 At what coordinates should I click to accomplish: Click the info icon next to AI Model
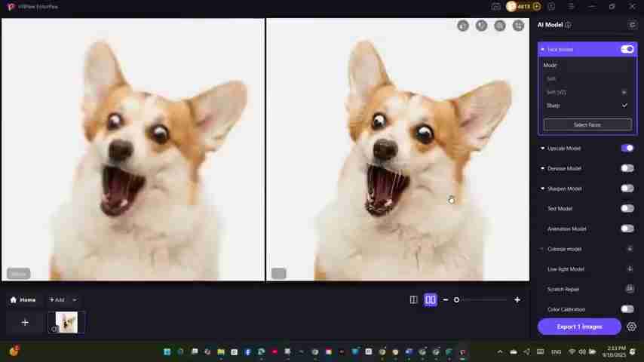coord(568,25)
